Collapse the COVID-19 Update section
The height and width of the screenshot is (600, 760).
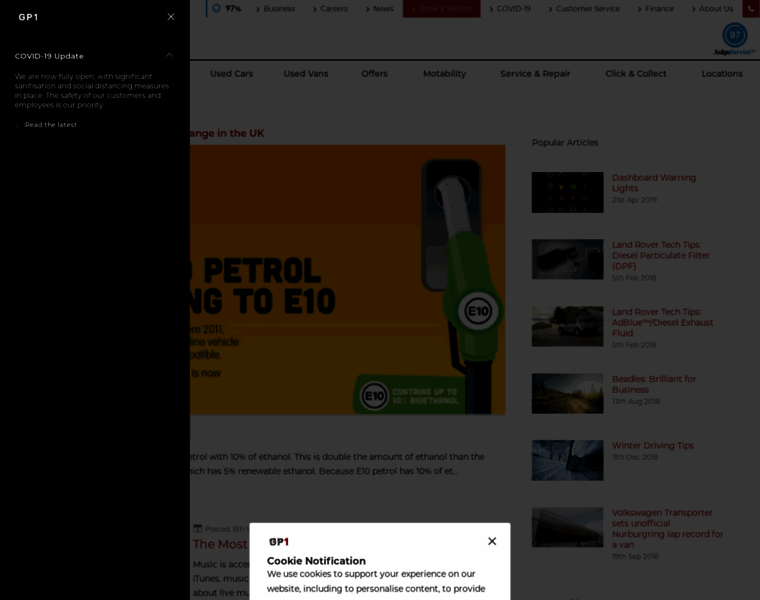point(169,56)
